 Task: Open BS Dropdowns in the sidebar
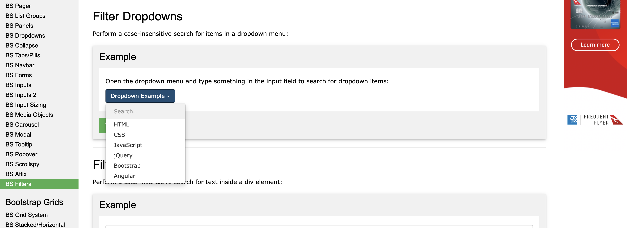coord(25,36)
